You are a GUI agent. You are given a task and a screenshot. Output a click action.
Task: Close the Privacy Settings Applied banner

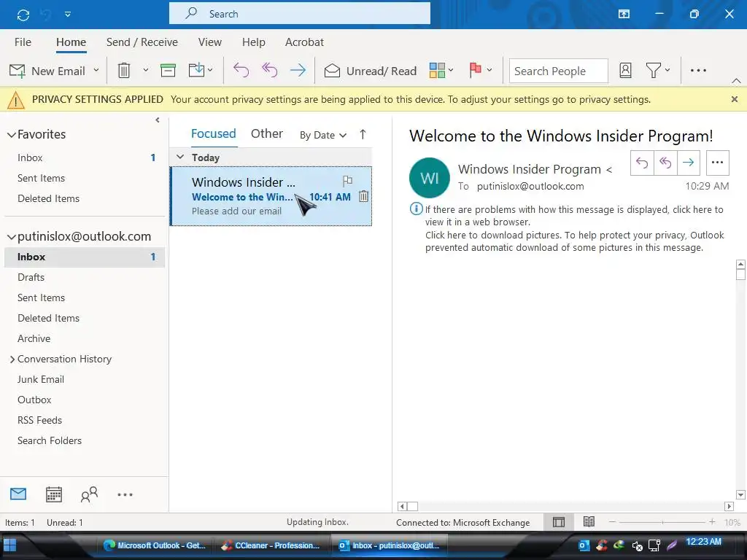point(734,99)
